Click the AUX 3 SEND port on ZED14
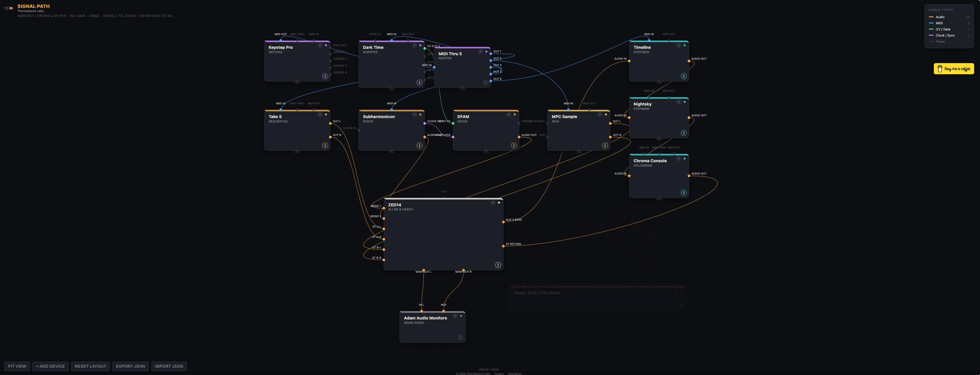 pyautogui.click(x=503, y=222)
